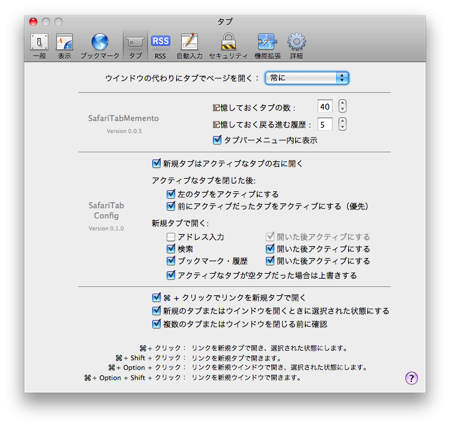Open the セキュリティ padlock preferences pane
Screen dimensions: 450x426
228,46
